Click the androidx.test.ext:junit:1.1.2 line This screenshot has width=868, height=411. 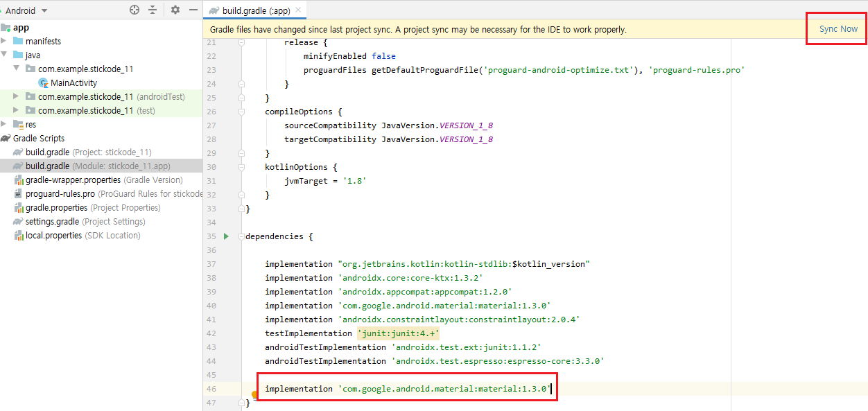coord(403,347)
